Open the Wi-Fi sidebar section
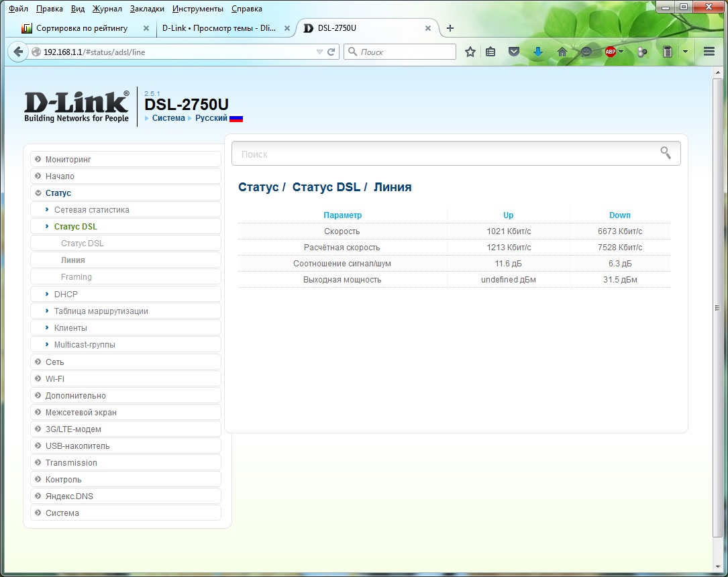Image resolution: width=728 pixels, height=577 pixels. [x=55, y=379]
